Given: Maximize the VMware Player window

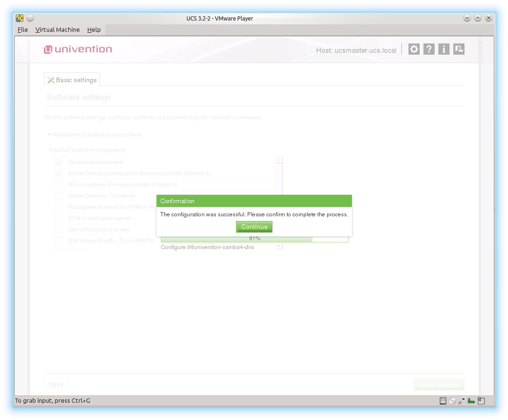Looking at the screenshot, I should (478, 18).
